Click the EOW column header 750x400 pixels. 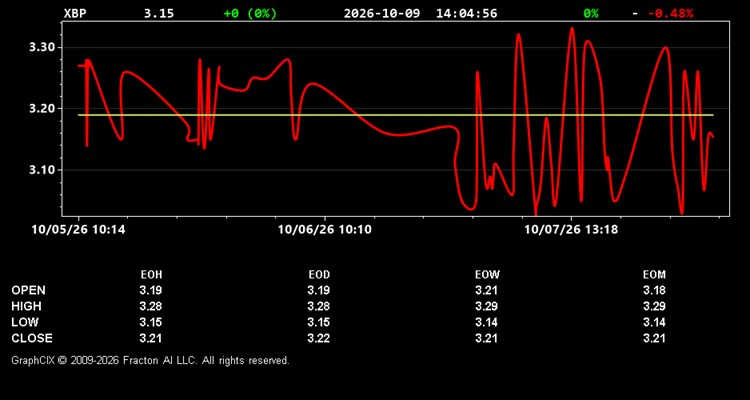pyautogui.click(x=487, y=275)
